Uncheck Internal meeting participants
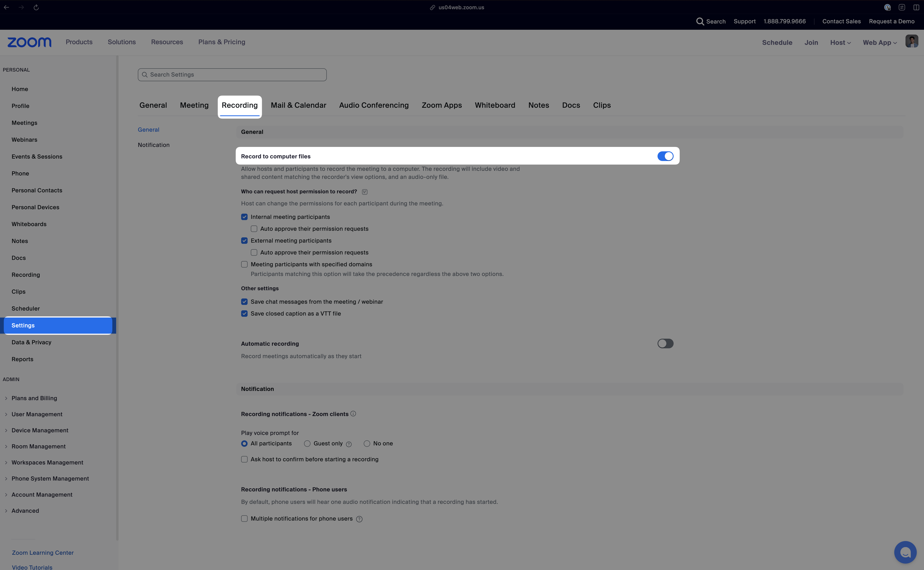The width and height of the screenshot is (924, 570). [x=244, y=217]
